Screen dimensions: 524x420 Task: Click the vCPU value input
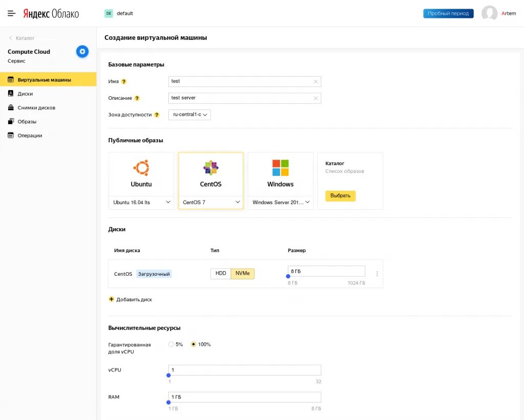pyautogui.click(x=245, y=370)
